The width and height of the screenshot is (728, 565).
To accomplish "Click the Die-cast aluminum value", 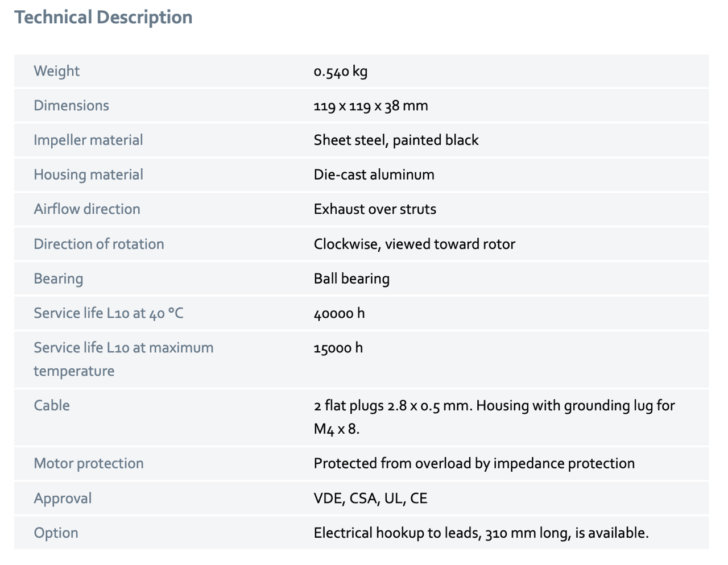I will pos(374,175).
